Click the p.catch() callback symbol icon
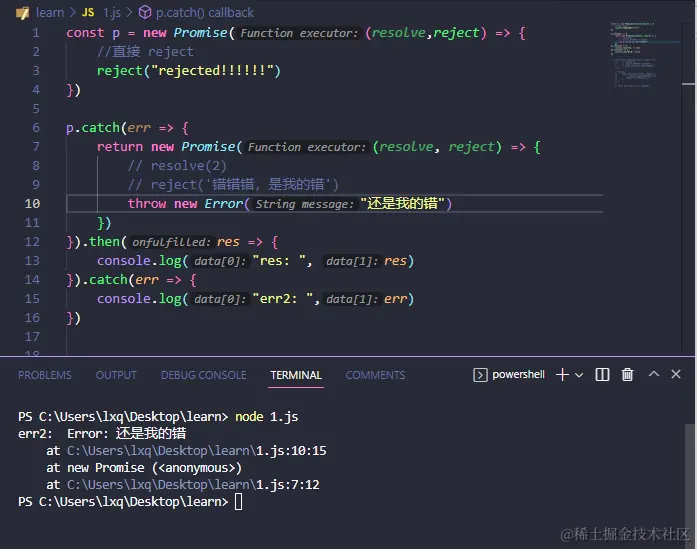 pyautogui.click(x=144, y=12)
